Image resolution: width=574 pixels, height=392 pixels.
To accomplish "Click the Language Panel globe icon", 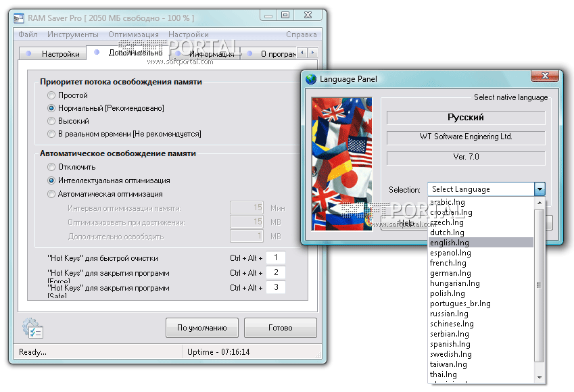I will point(311,79).
